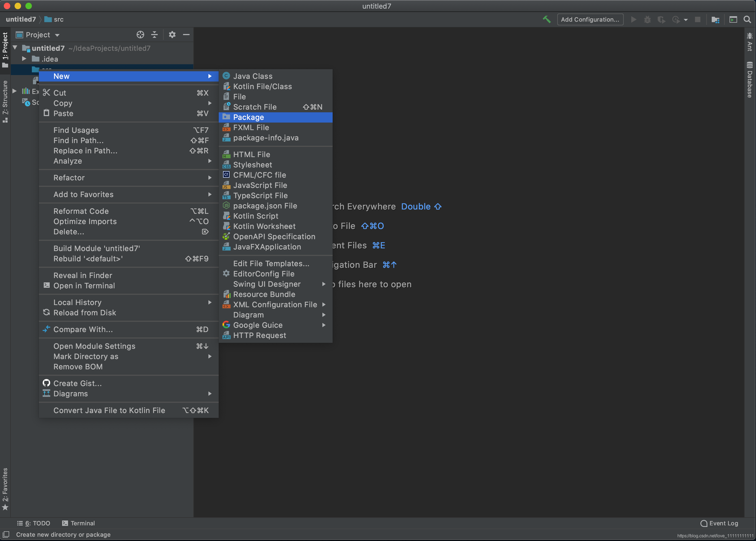Collapse the untitled7 project root

pyautogui.click(x=15, y=48)
